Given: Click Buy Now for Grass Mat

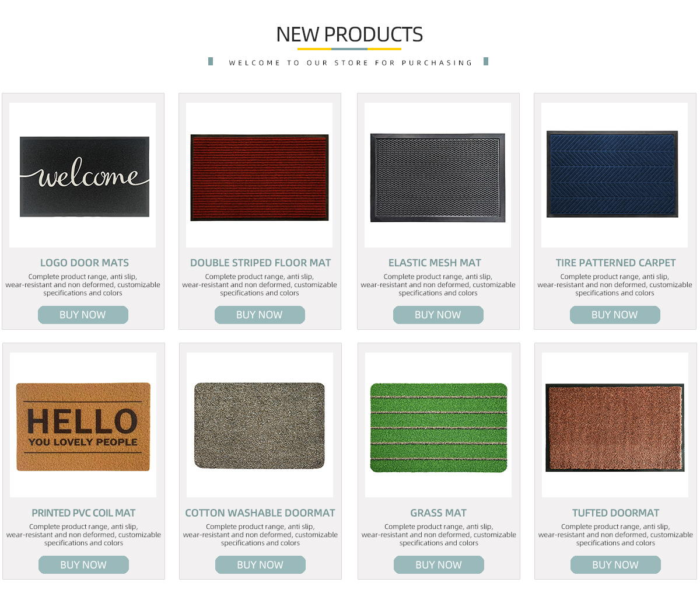Looking at the screenshot, I should click(x=439, y=564).
